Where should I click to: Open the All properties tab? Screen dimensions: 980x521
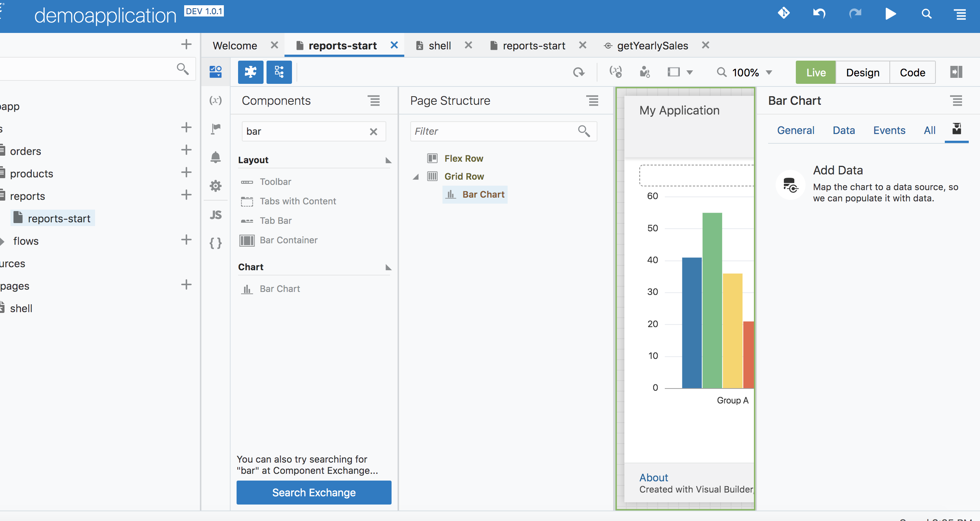pos(929,131)
